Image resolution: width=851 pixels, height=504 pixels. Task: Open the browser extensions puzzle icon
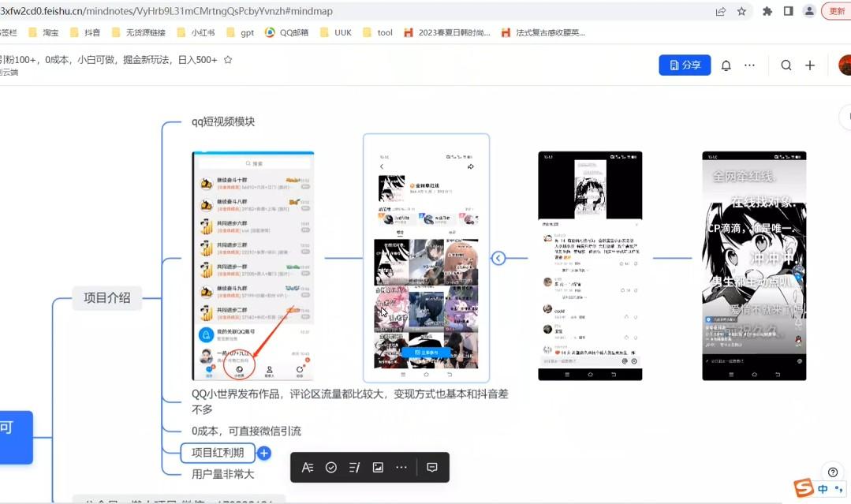[x=767, y=12]
